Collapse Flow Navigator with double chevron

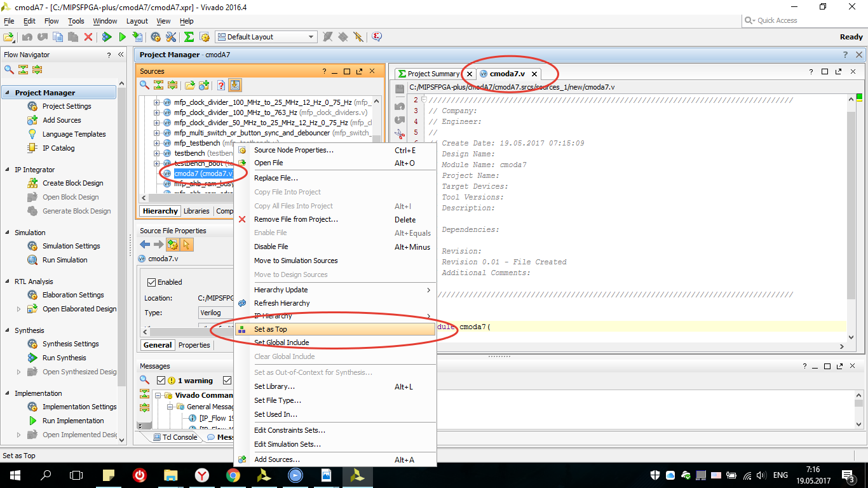[x=121, y=55]
